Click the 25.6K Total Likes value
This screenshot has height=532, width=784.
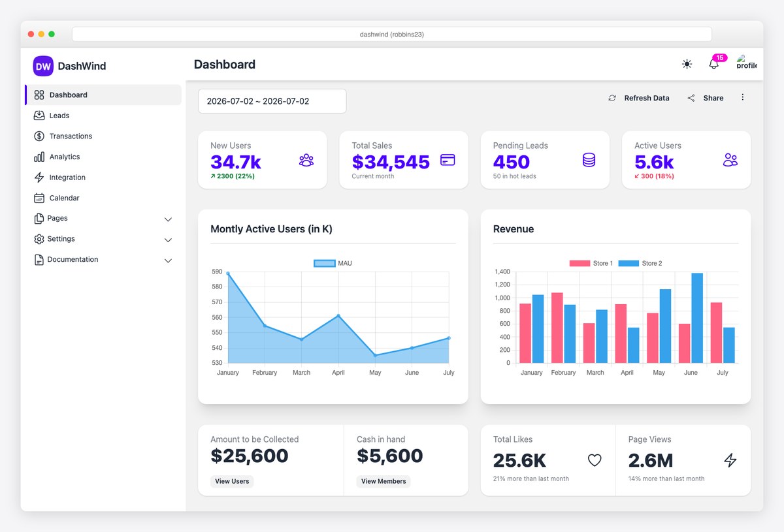[519, 461]
